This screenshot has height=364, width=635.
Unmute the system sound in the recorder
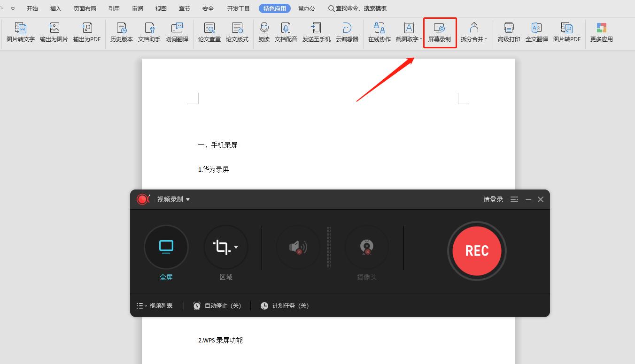pos(298,247)
